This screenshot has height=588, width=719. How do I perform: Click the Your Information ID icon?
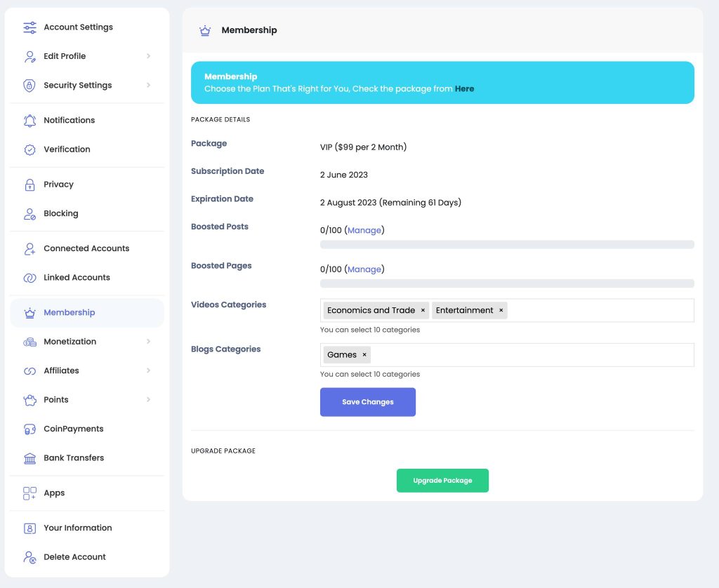tap(29, 528)
